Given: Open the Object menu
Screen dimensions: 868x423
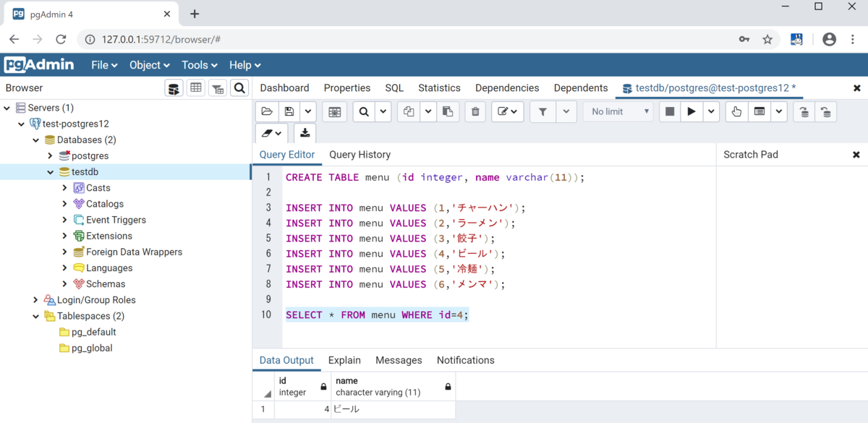Looking at the screenshot, I should (x=150, y=65).
